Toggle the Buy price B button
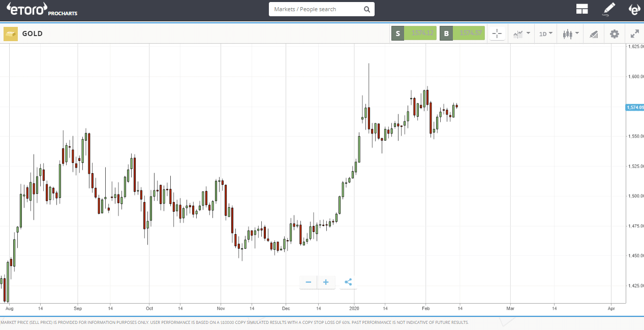This screenshot has height=330, width=644. 446,32
